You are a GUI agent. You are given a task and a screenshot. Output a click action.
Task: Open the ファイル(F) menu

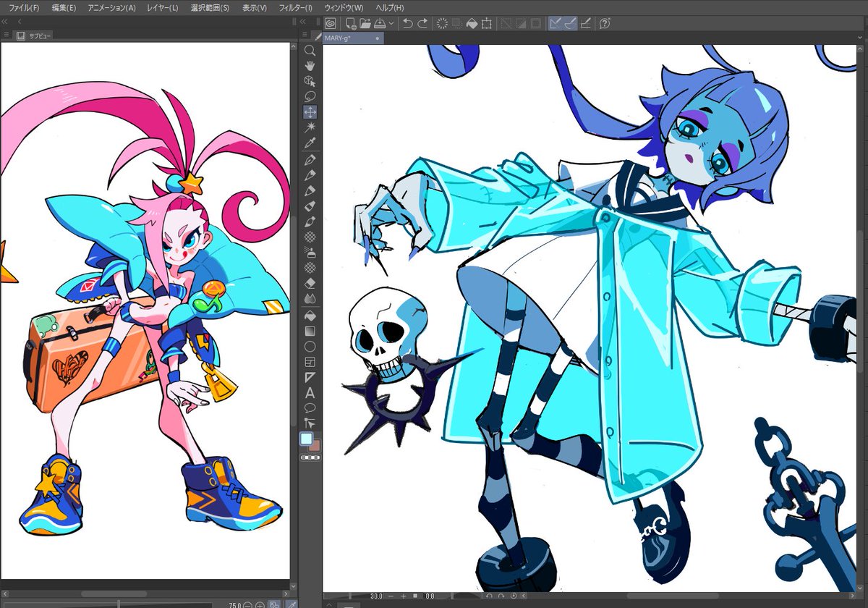24,7
